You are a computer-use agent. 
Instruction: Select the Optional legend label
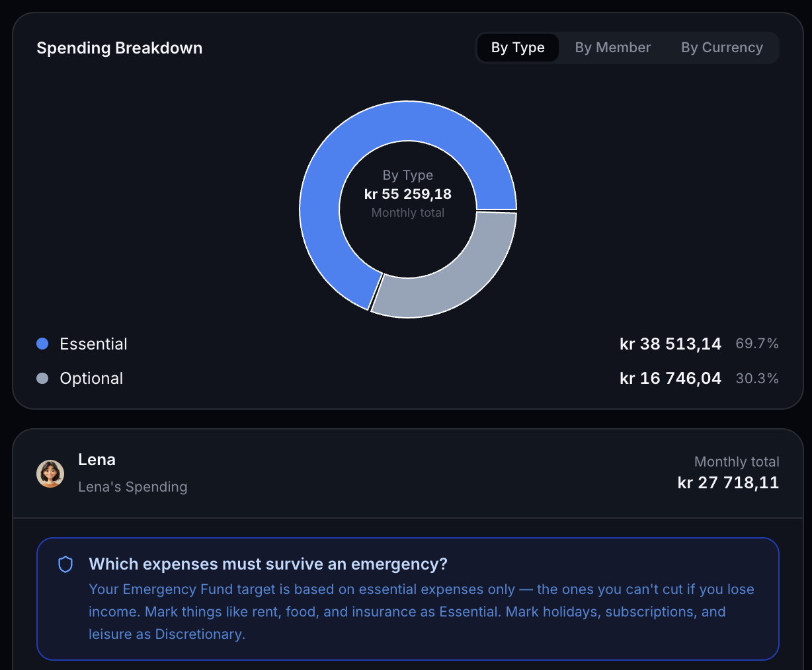tap(91, 378)
